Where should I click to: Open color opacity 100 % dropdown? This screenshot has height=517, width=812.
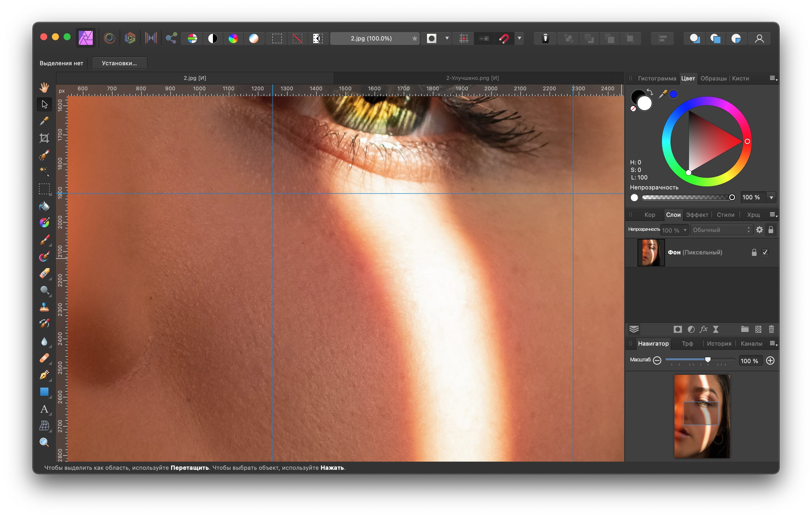[x=771, y=198]
